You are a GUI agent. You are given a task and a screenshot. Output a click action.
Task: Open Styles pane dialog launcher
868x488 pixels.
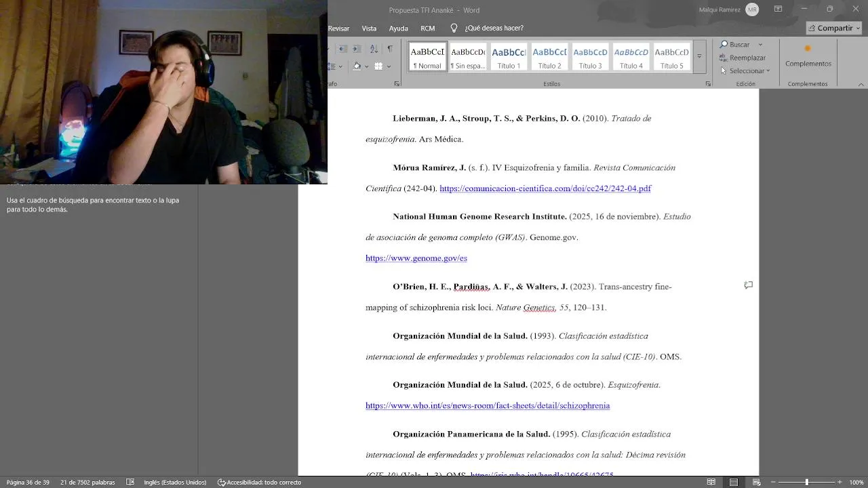708,84
